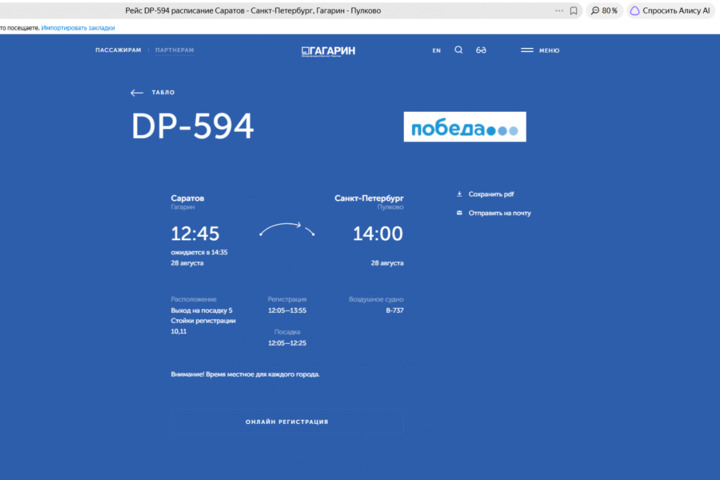Click Отправить на почту link
The image size is (720, 480).
[x=500, y=213]
